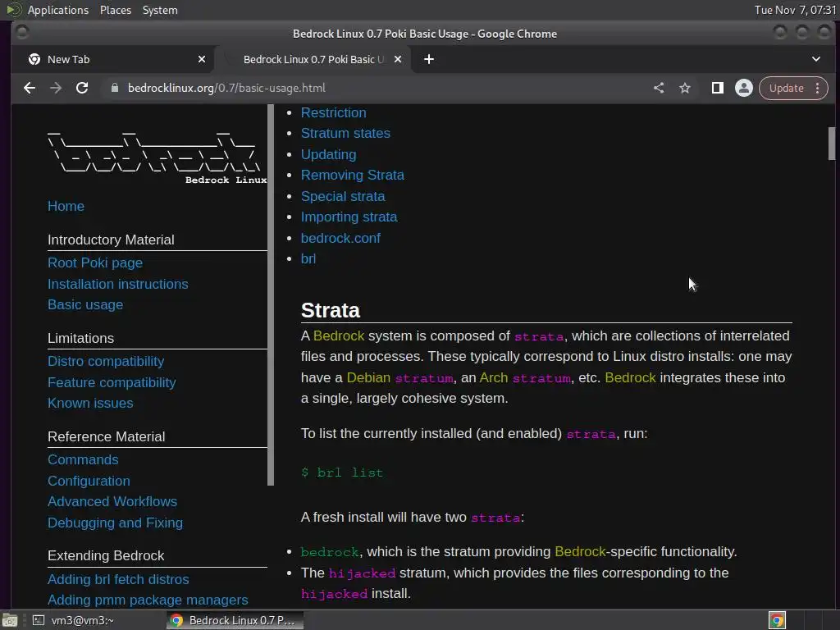Open the side panel icon

coord(717,88)
